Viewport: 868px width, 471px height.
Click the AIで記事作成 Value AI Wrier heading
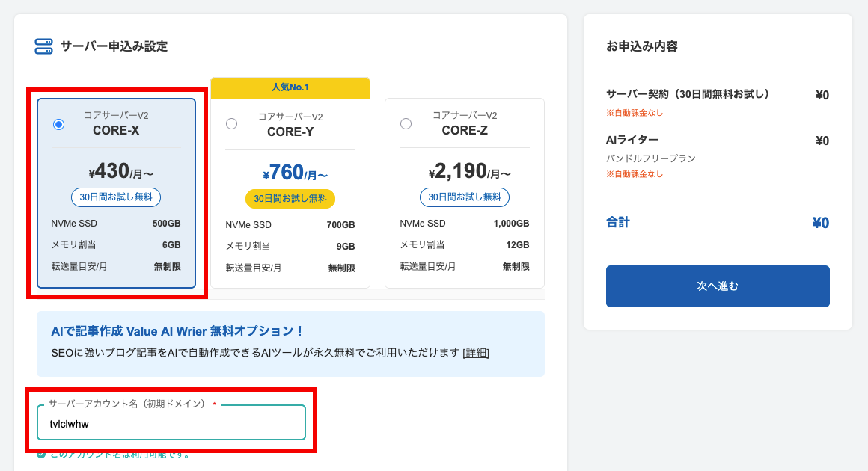coord(177,331)
